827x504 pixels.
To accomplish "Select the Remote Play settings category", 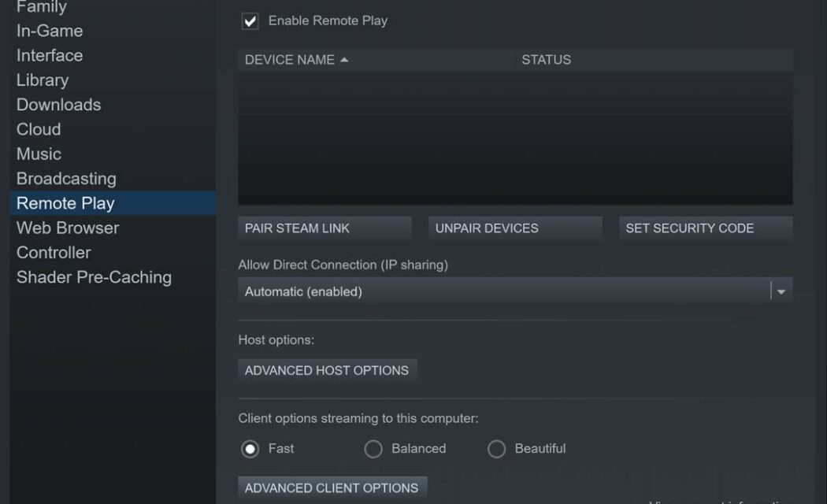I will (x=113, y=203).
